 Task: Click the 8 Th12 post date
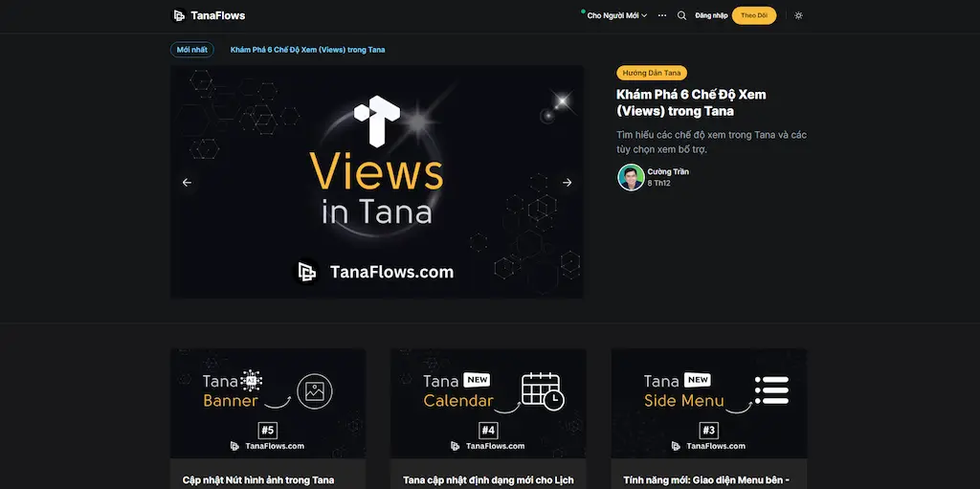tap(658, 183)
